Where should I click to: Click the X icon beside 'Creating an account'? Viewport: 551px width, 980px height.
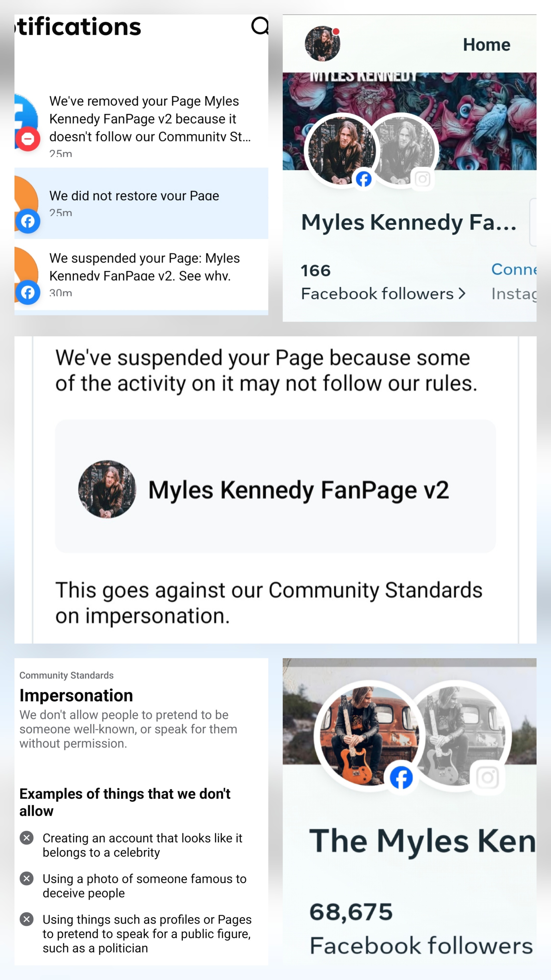[27, 838]
